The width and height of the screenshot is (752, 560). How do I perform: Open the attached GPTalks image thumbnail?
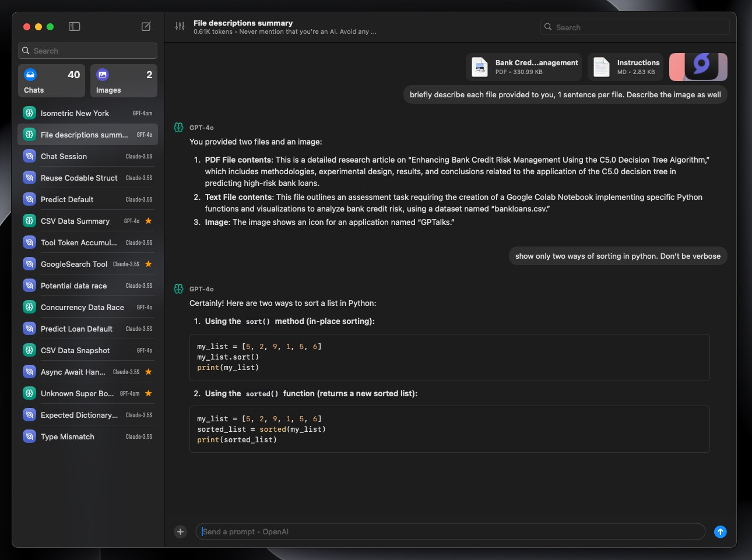coord(698,67)
